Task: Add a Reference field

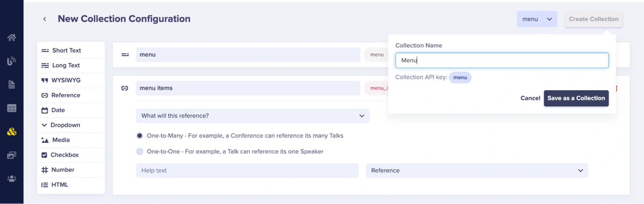Action: pos(71,95)
